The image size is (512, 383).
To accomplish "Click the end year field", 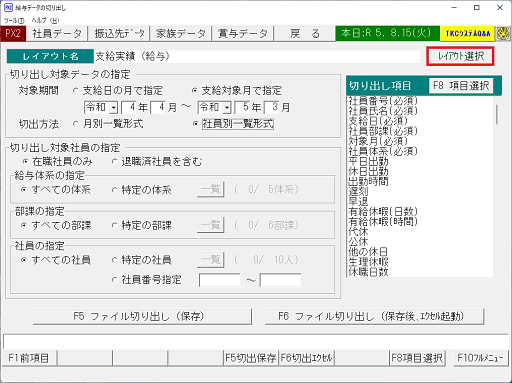I will coord(242,107).
